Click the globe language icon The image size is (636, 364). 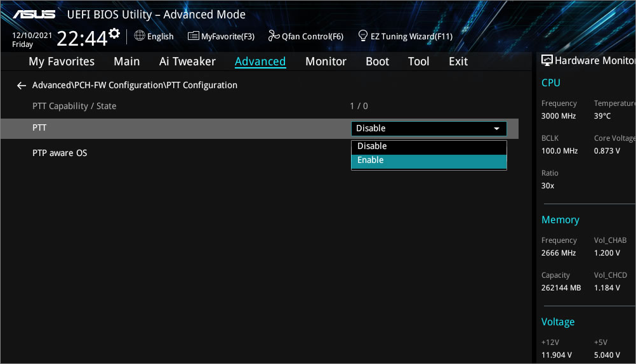[140, 36]
